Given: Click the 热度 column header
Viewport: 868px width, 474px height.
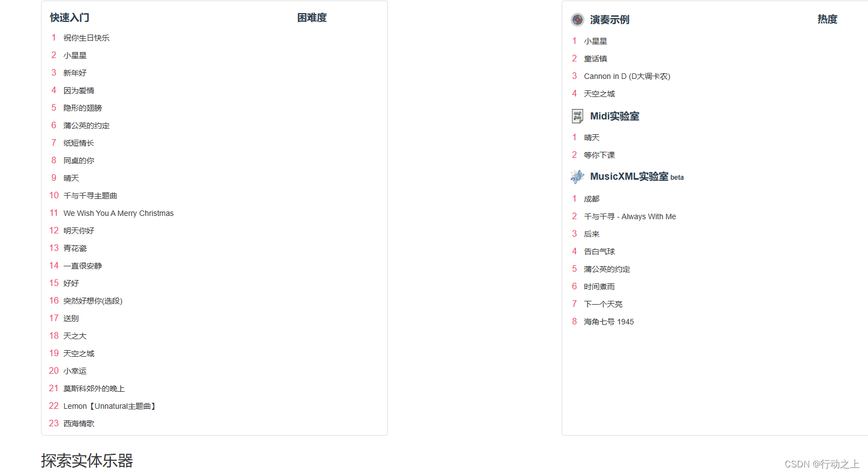Looking at the screenshot, I should [x=827, y=19].
